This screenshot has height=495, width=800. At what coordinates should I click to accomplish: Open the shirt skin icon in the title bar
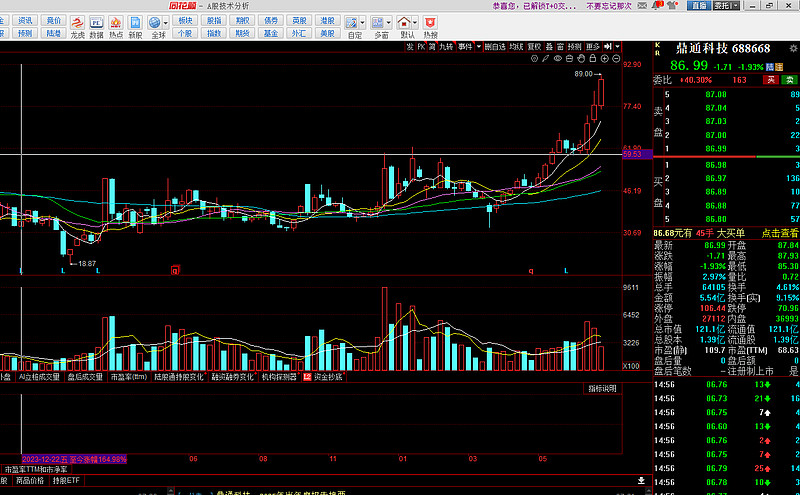tap(672, 6)
